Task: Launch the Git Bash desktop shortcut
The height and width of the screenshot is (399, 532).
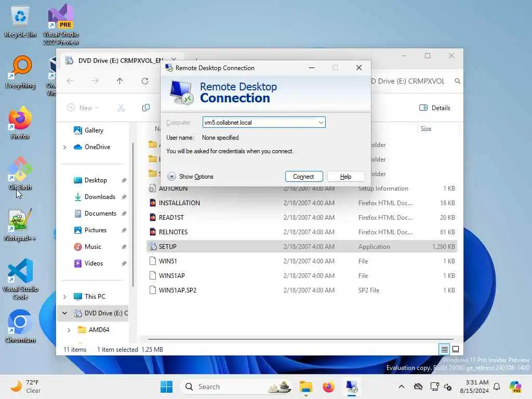Action: click(20, 174)
